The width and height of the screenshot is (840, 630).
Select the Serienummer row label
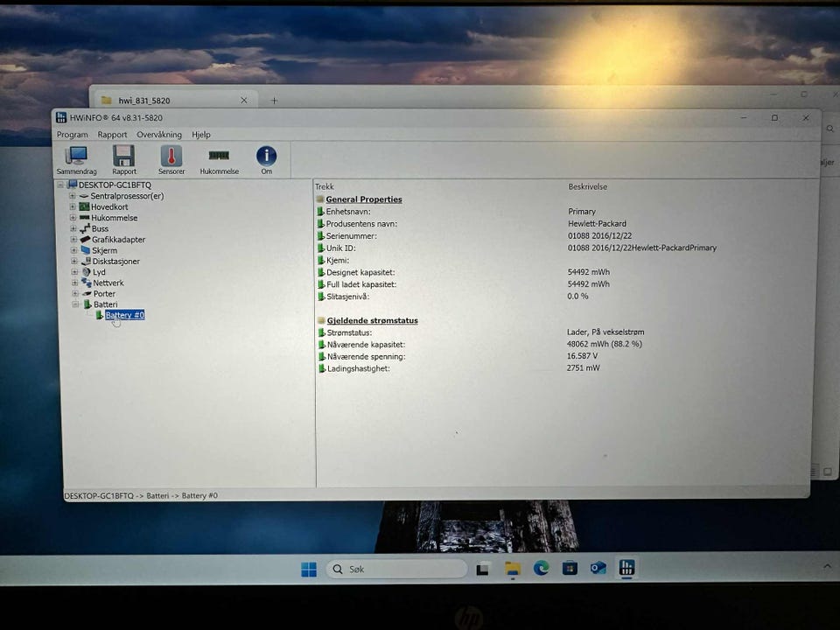pyautogui.click(x=352, y=235)
